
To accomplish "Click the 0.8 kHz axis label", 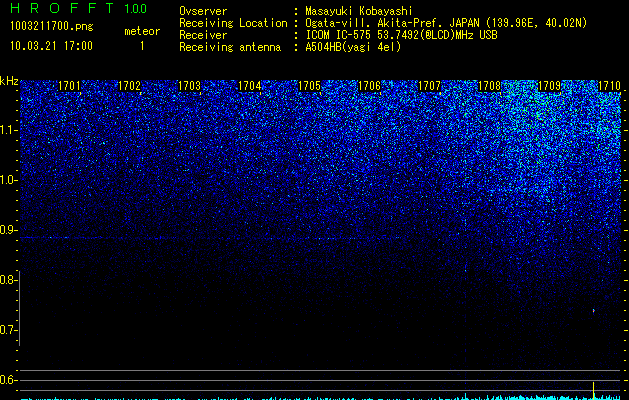I will click(8, 280).
